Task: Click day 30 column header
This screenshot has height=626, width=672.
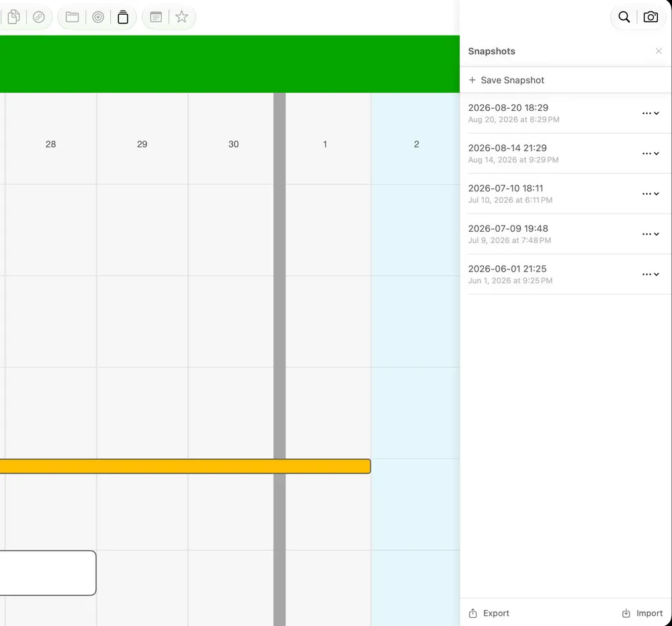Action: point(234,144)
